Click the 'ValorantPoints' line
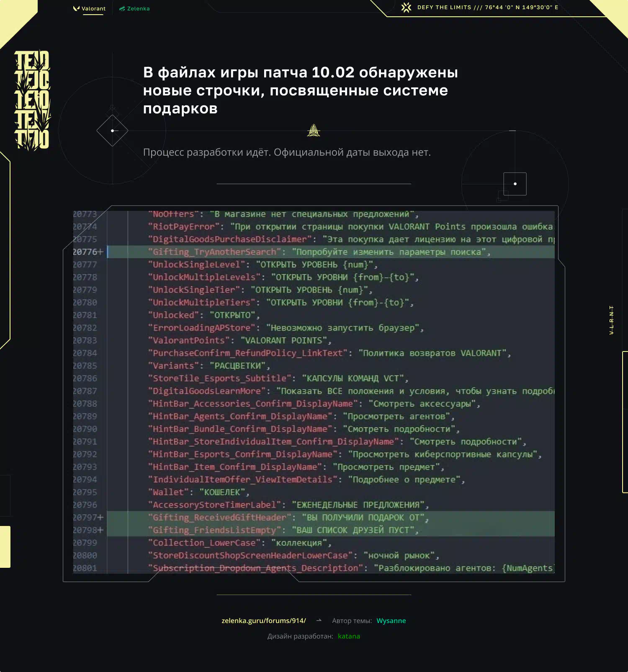This screenshot has width=628, height=672. [239, 340]
